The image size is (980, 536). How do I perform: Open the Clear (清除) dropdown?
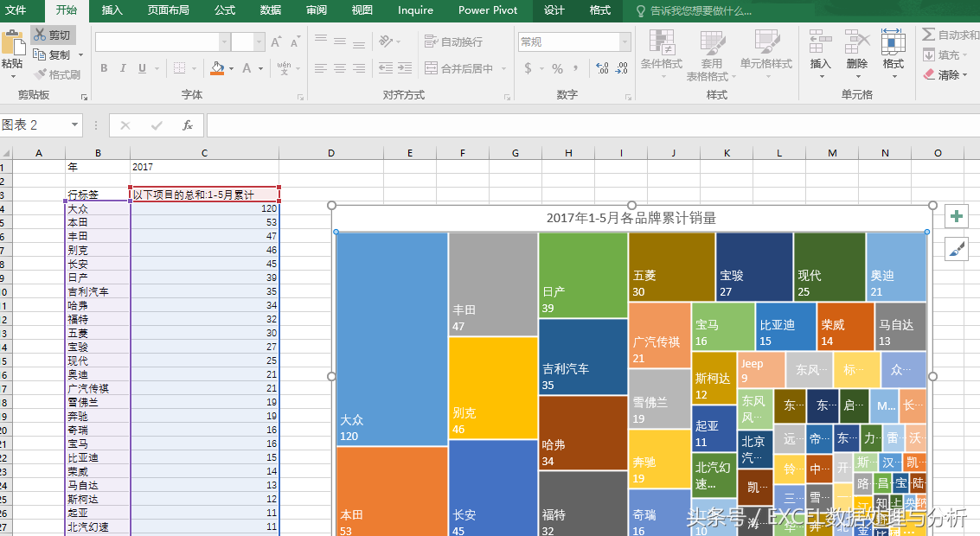point(945,74)
